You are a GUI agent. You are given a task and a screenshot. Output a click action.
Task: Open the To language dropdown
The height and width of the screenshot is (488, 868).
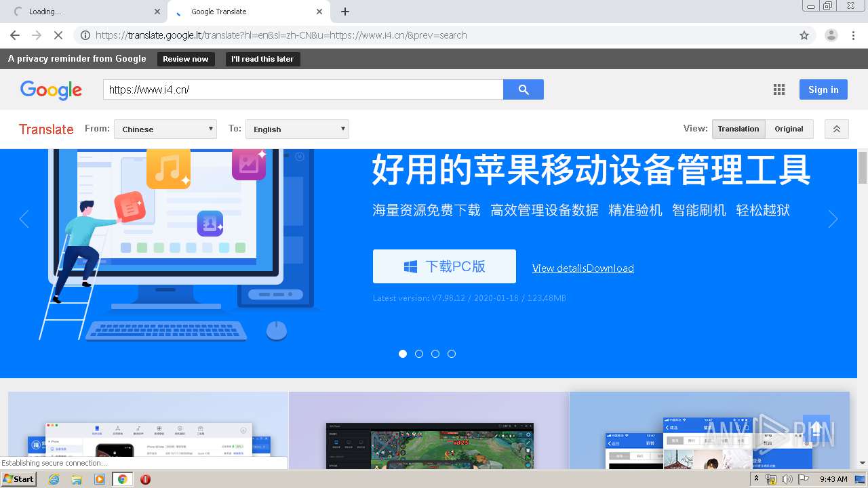point(297,129)
